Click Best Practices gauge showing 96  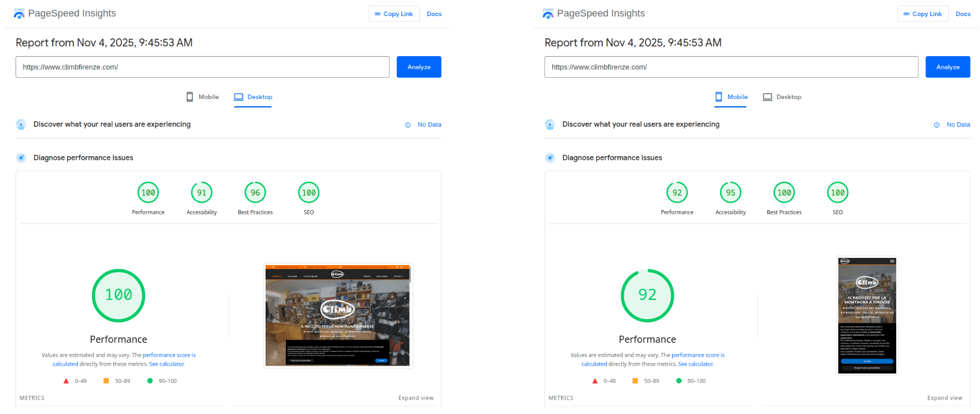[x=256, y=193]
